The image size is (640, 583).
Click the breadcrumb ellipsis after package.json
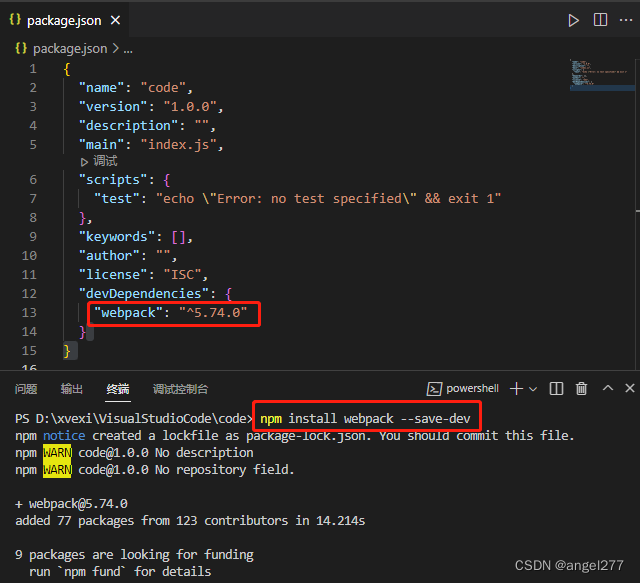(128, 50)
